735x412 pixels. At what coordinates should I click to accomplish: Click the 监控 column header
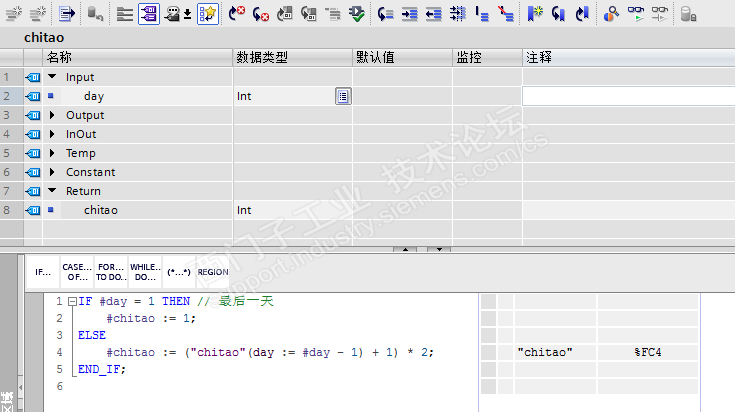point(487,57)
